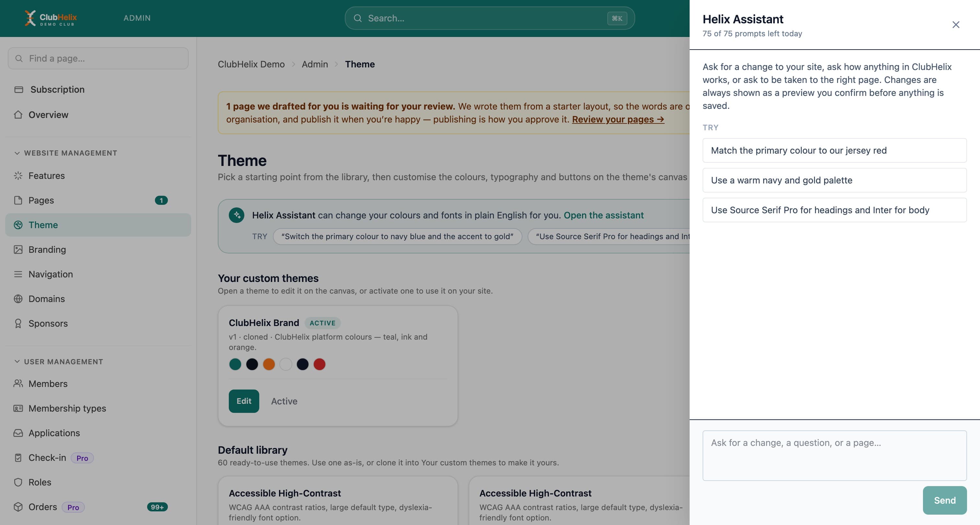Screen dimensions: 980x525
Task: Click the Pages document icon
Action: [x=18, y=200]
